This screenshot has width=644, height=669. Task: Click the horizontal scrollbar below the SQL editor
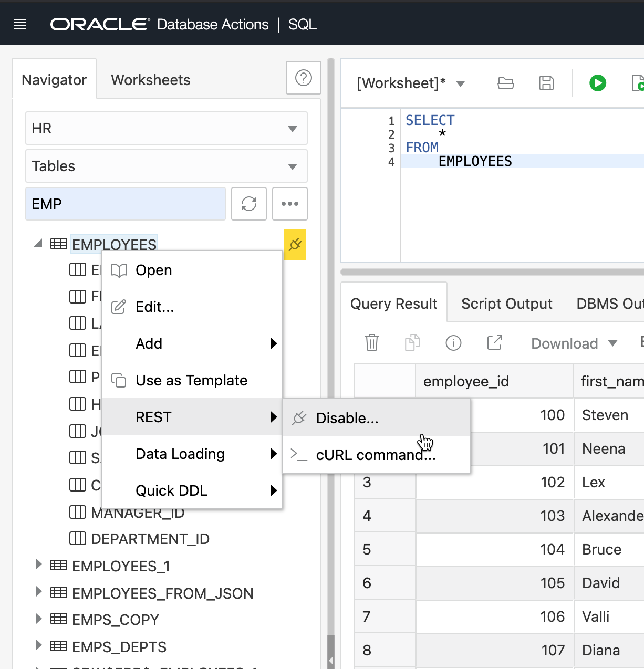coord(492,272)
